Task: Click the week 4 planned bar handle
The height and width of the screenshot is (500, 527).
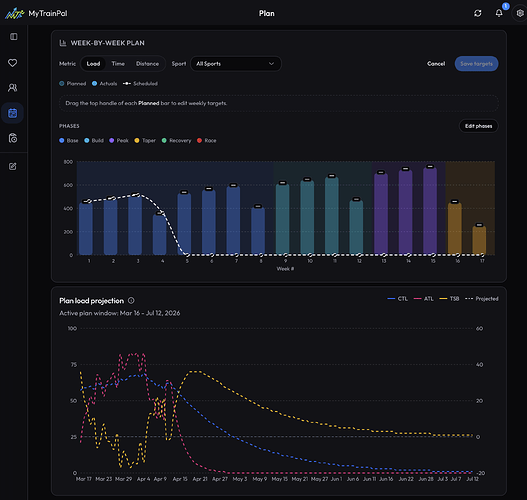Action: click(x=159, y=213)
